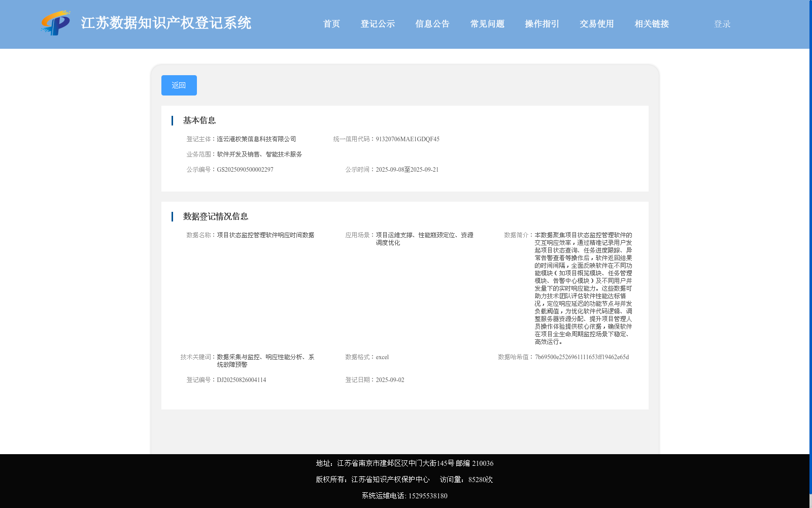Open 相关链接 menu item
Image resolution: width=812 pixels, height=508 pixels.
tap(652, 24)
